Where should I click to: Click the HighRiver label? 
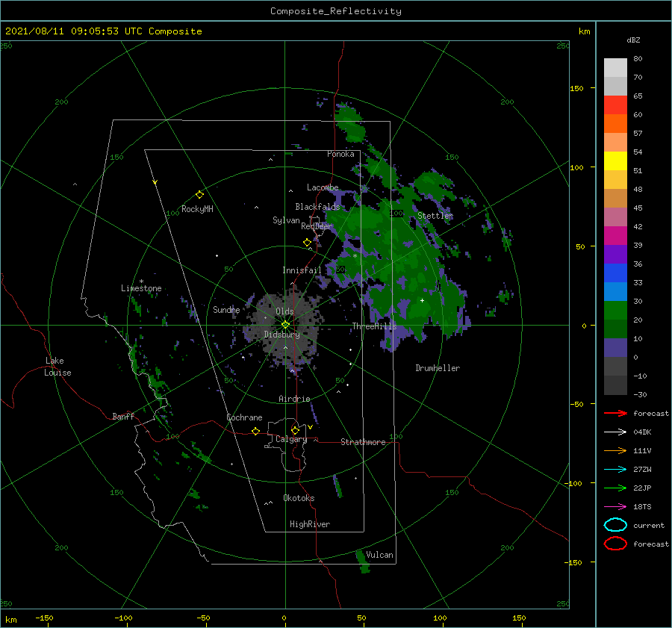309,524
